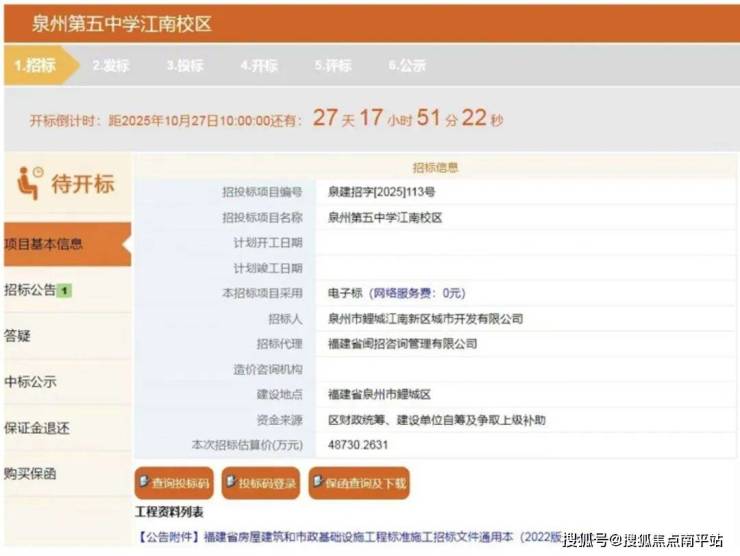740x556 pixels.
Task: Go to 保证金退还 sidebar item
Action: [37, 428]
